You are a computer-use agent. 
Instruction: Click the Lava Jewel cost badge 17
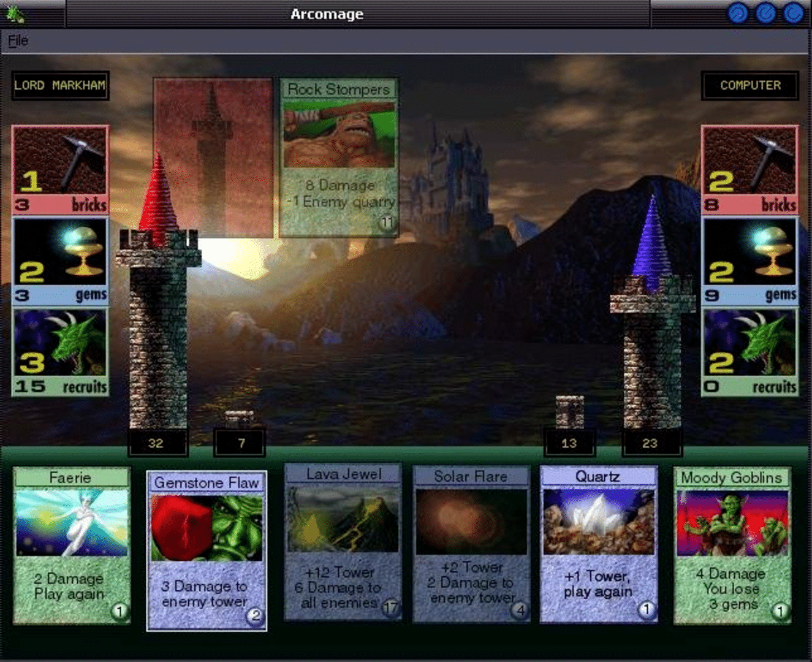[390, 607]
